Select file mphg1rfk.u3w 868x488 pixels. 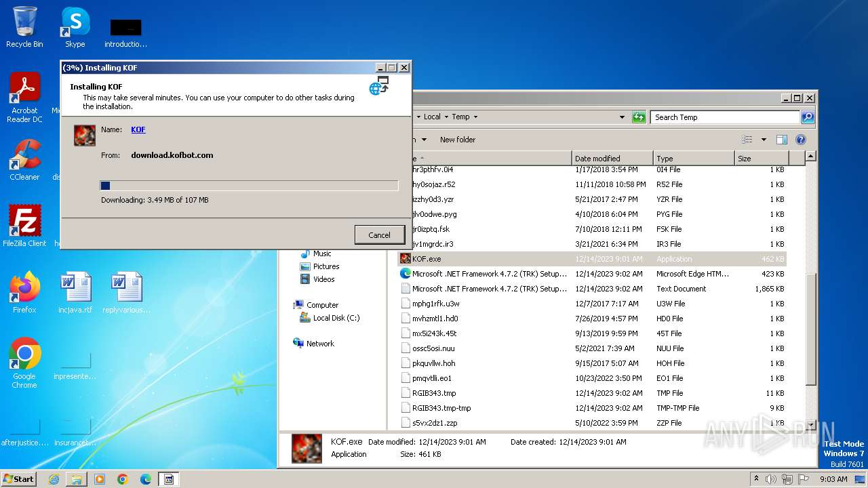coord(593,304)
